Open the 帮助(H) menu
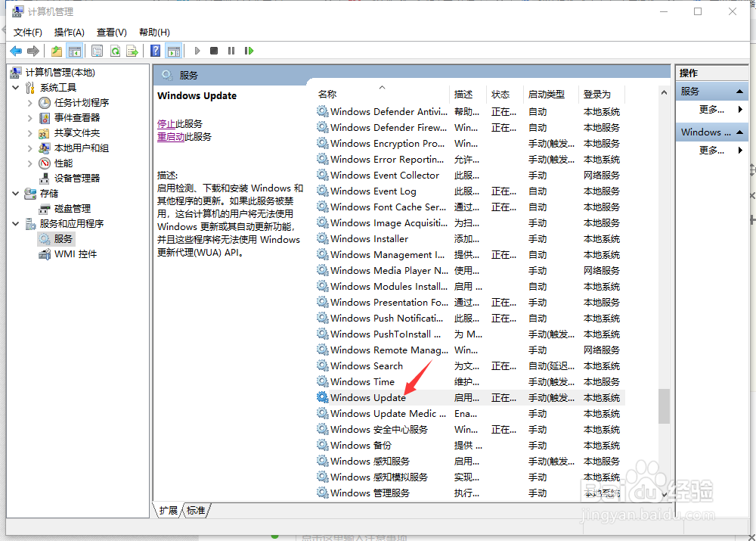The width and height of the screenshot is (756, 541). pos(154,33)
